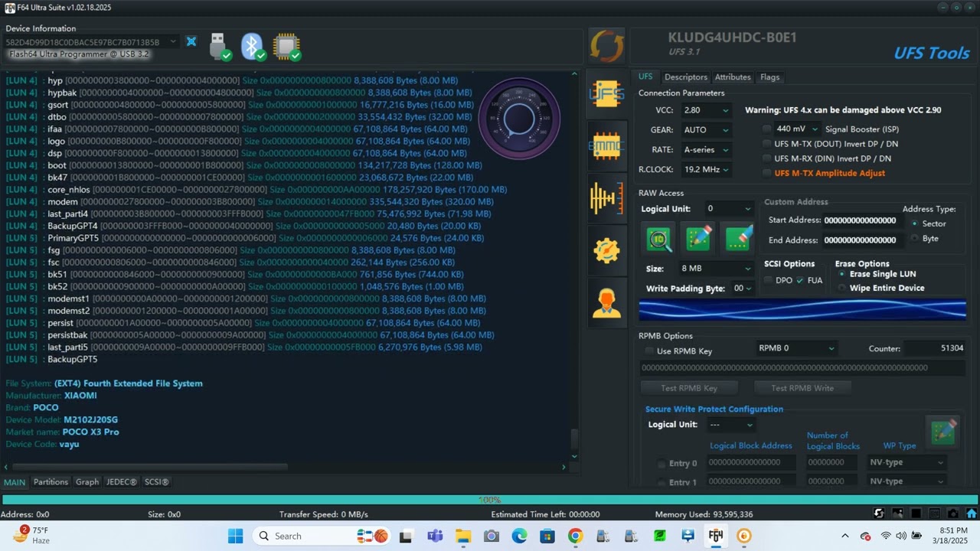The width and height of the screenshot is (980, 551).
Task: Click the chip detected status icon
Action: (x=287, y=46)
